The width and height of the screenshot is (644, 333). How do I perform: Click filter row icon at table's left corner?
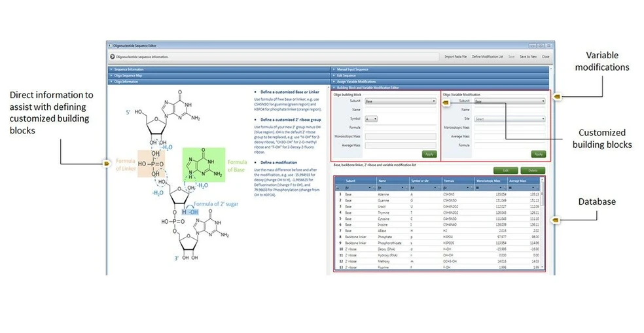pos(337,188)
